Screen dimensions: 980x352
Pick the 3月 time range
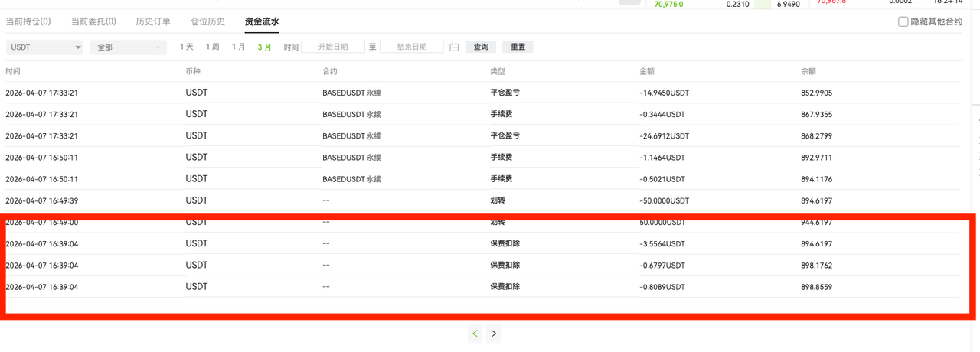click(x=265, y=47)
